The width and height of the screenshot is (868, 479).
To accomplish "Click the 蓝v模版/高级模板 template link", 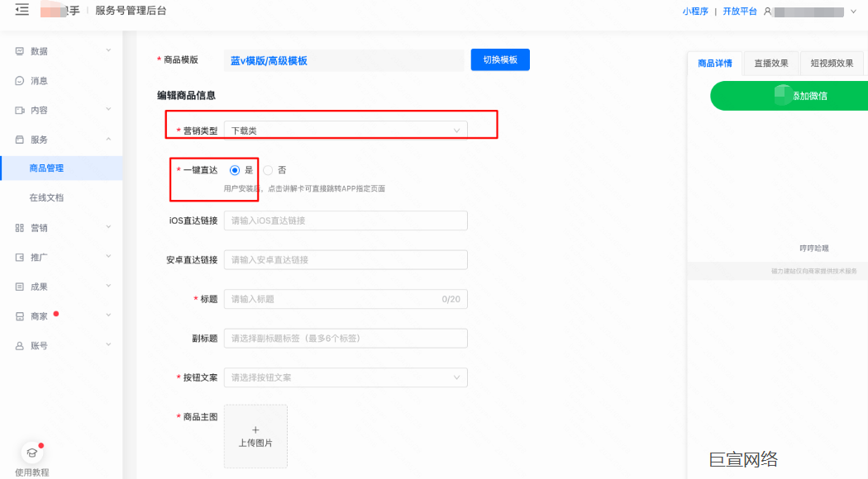I will click(269, 61).
